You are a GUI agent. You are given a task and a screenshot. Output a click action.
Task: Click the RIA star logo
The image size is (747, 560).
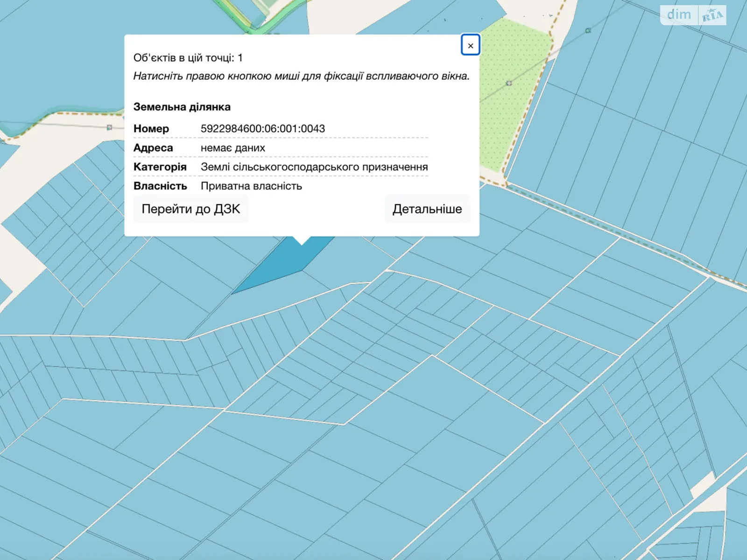[x=712, y=15]
